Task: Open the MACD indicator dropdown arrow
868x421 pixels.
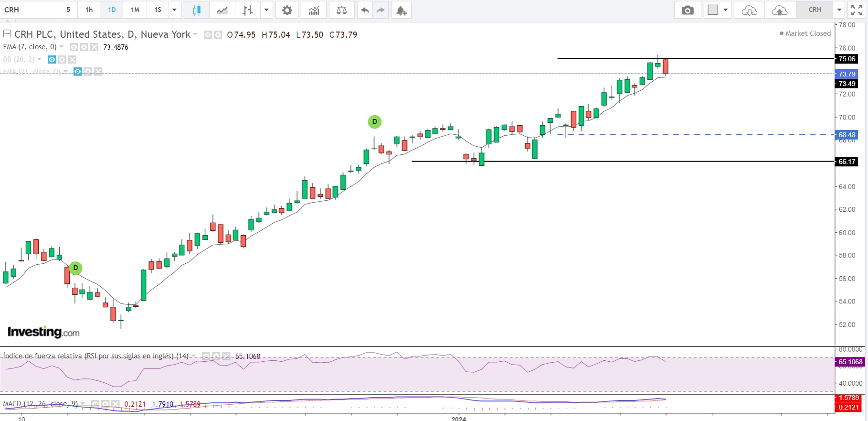Action: point(83,404)
